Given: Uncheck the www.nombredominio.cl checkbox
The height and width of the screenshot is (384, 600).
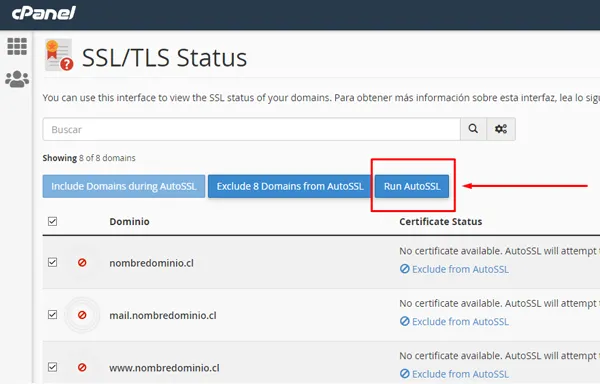Looking at the screenshot, I should tap(52, 367).
